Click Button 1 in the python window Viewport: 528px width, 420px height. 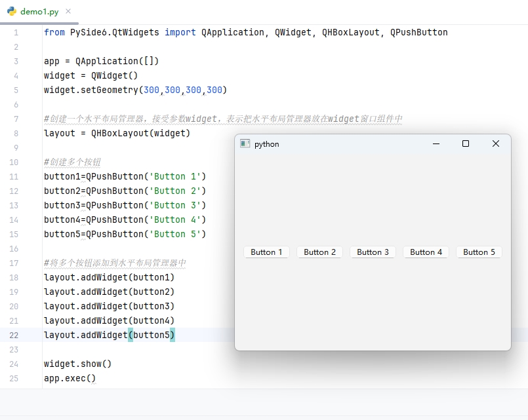coord(266,252)
